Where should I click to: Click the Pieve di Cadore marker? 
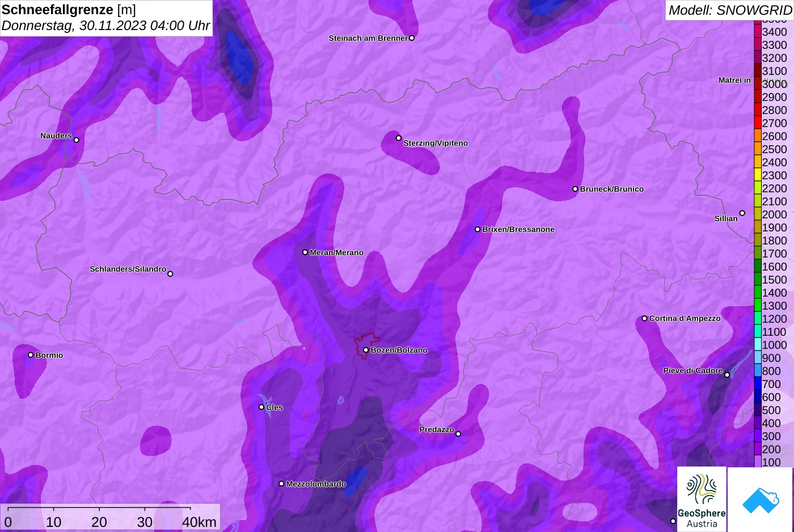[727, 375]
